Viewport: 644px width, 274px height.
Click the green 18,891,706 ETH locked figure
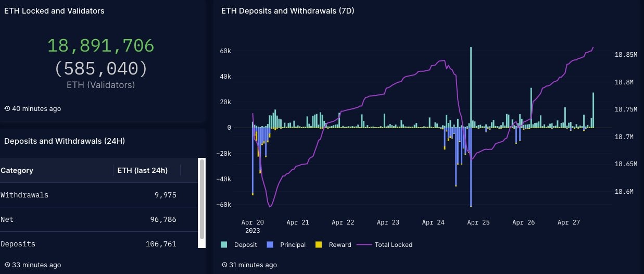click(x=101, y=46)
